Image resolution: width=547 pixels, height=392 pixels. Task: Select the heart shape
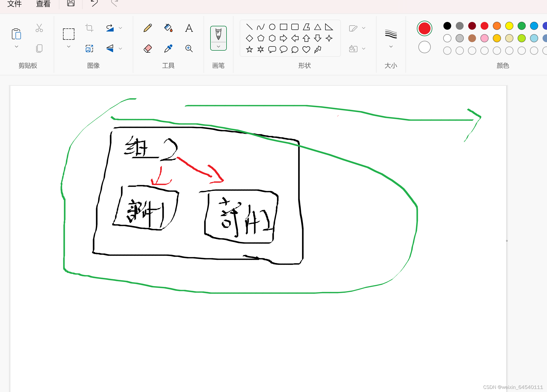coord(306,49)
